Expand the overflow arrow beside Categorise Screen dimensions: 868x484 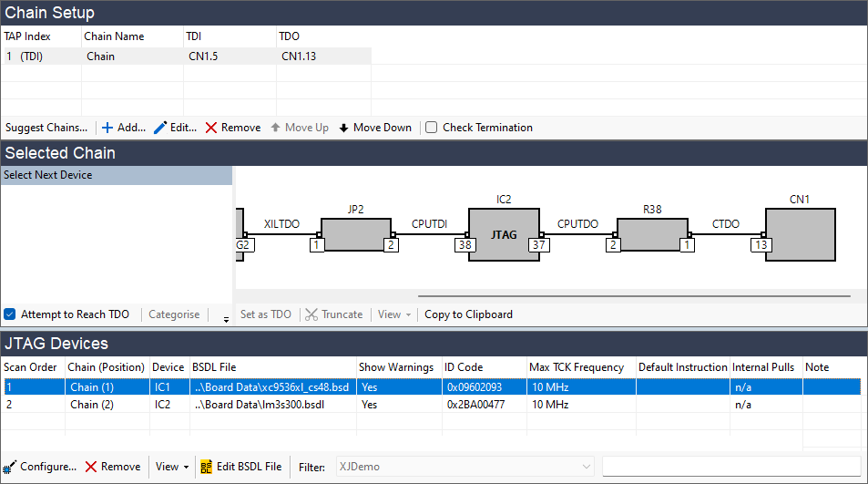226,317
